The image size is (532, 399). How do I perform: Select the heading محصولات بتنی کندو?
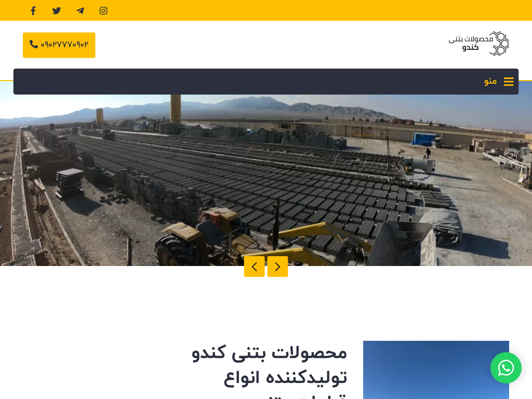[270, 353]
